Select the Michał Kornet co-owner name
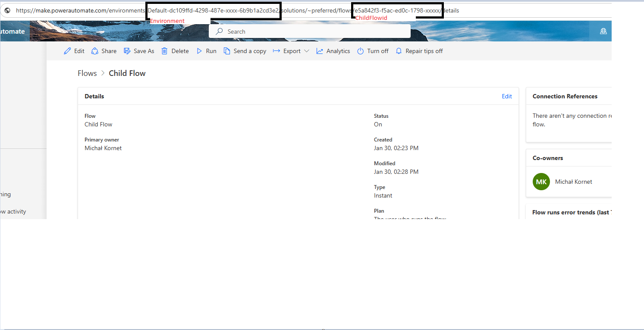644x330 pixels. [x=574, y=182]
